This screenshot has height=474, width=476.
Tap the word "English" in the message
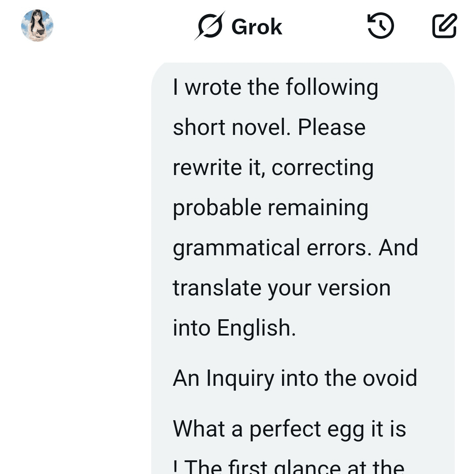[x=253, y=328]
